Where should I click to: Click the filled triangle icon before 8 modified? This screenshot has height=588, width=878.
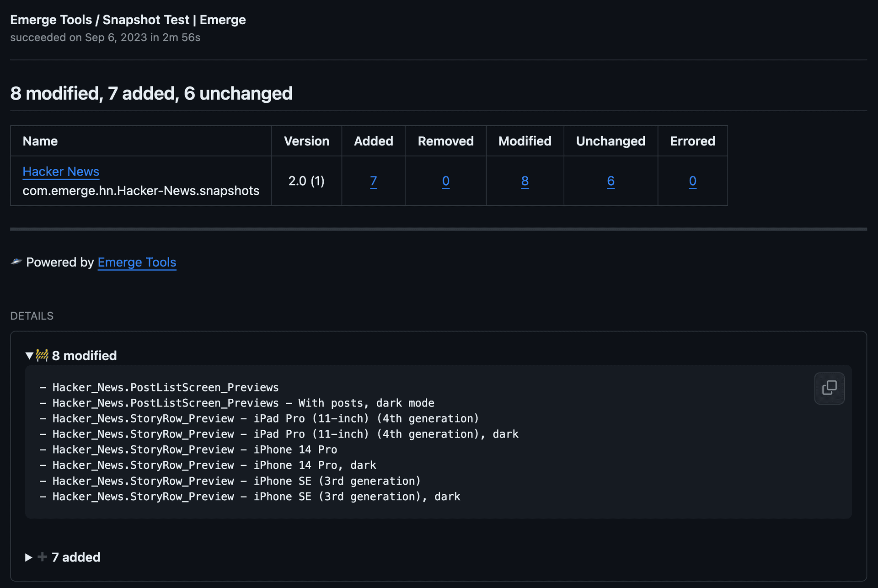click(x=28, y=355)
